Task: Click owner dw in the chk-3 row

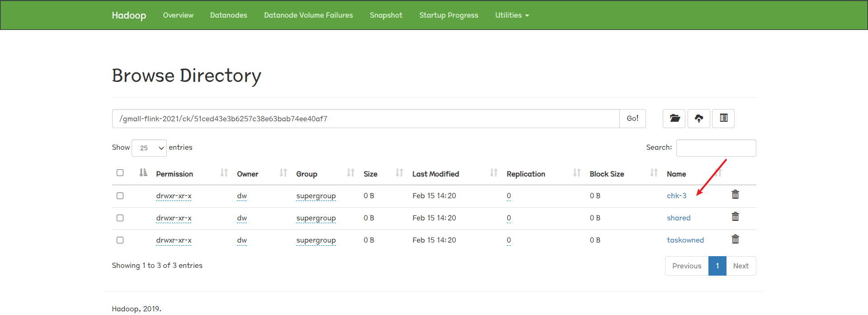Action: click(x=242, y=196)
